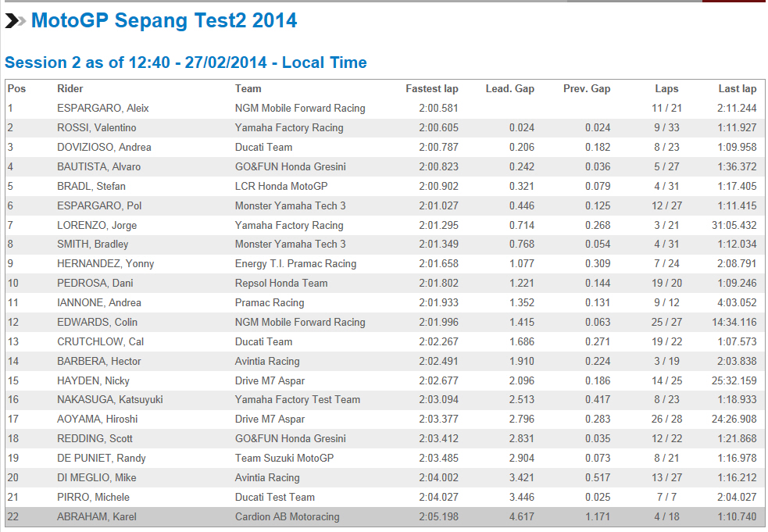Click the Prev. Gap column header

click(587, 89)
